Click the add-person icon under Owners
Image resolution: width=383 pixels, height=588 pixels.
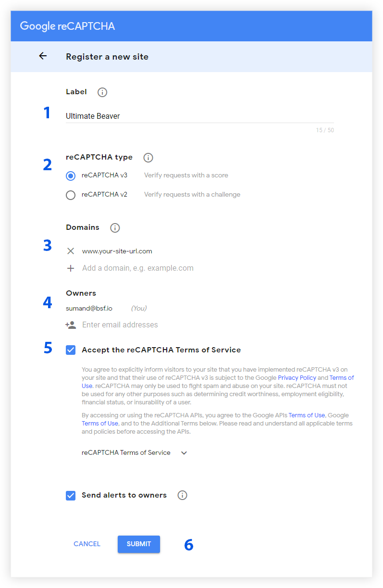(x=71, y=325)
